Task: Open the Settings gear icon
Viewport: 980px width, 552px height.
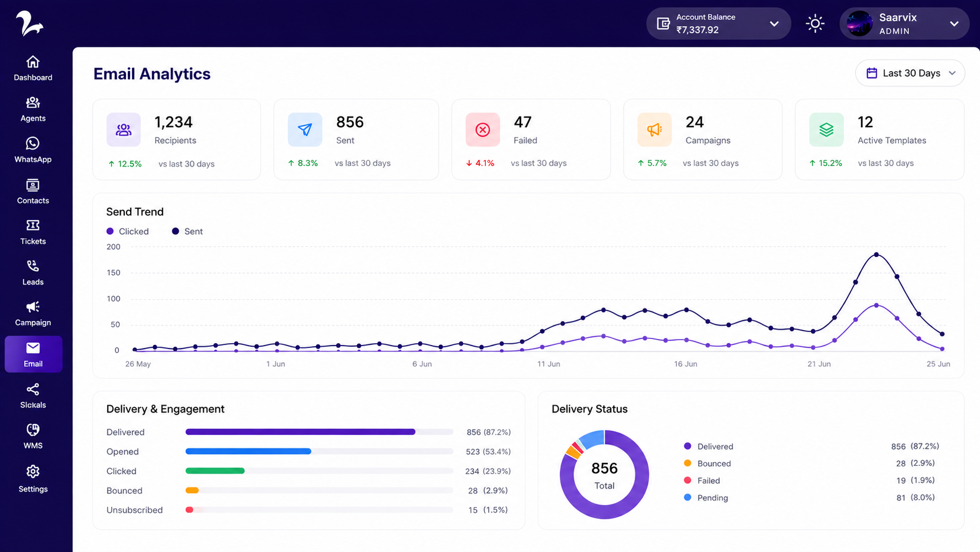Action: click(x=33, y=472)
